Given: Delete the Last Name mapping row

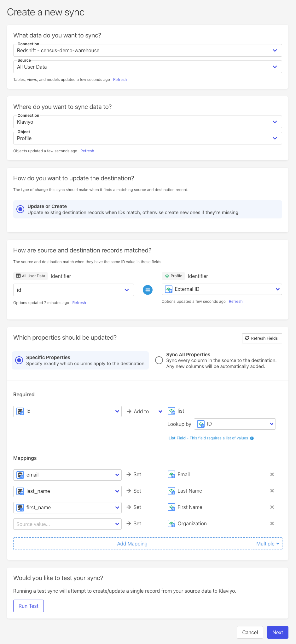Looking at the screenshot, I should tap(272, 491).
